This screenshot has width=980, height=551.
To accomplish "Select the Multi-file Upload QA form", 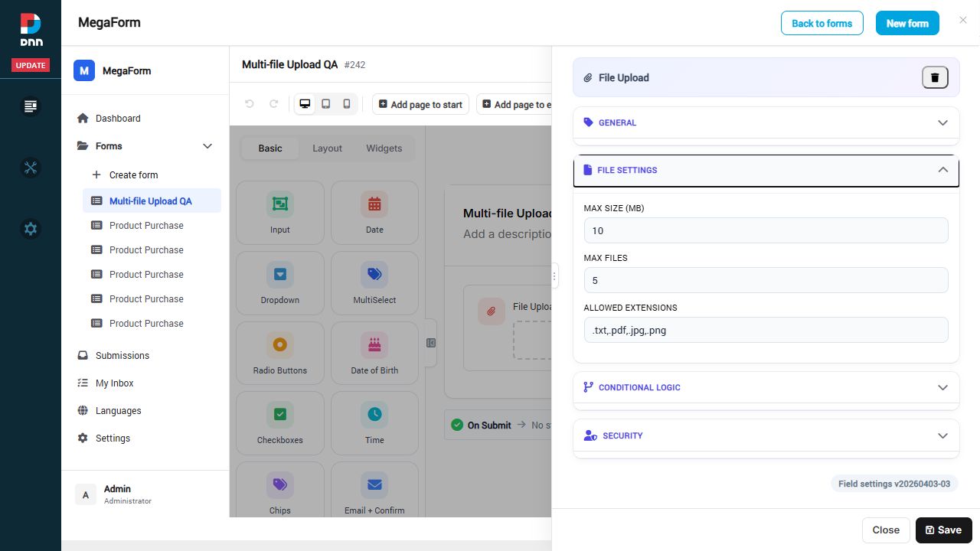I will coord(152,201).
